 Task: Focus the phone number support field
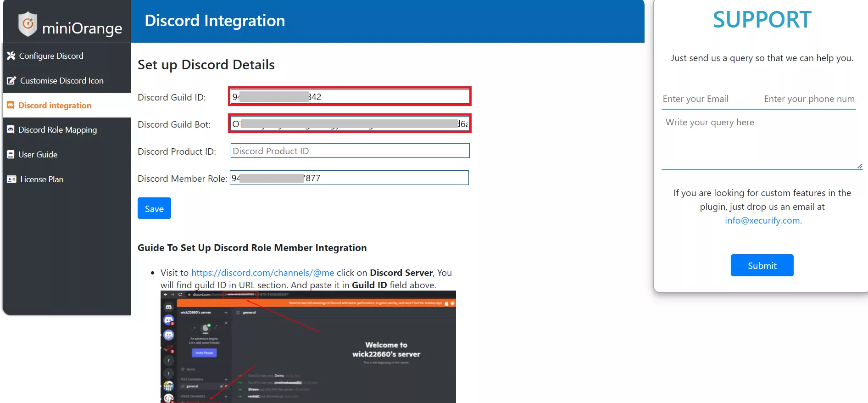809,99
